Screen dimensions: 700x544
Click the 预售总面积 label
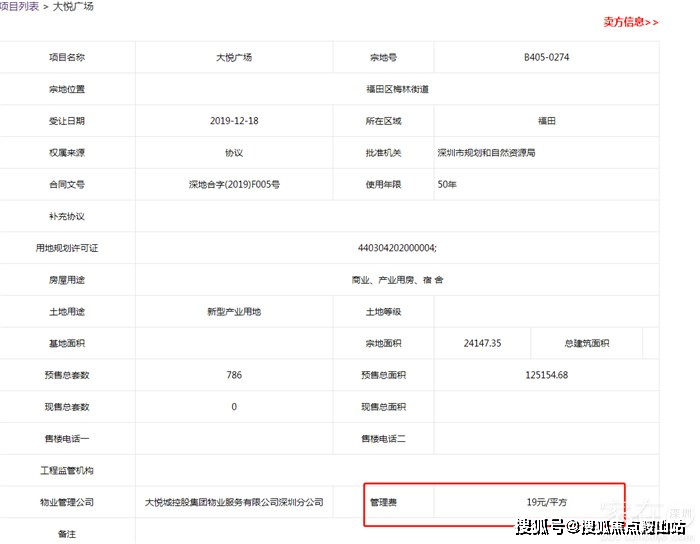(383, 375)
